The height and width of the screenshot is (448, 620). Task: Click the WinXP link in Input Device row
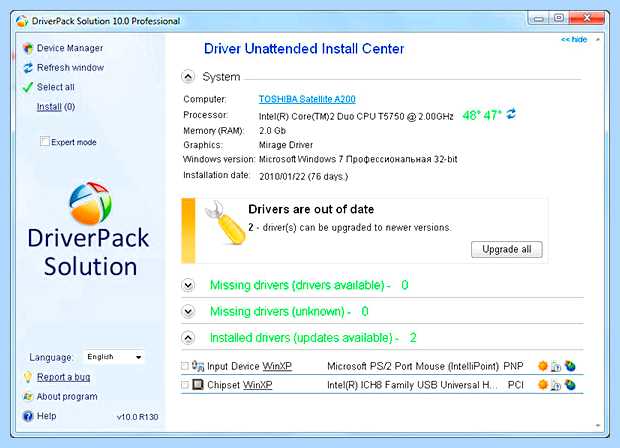point(277,367)
